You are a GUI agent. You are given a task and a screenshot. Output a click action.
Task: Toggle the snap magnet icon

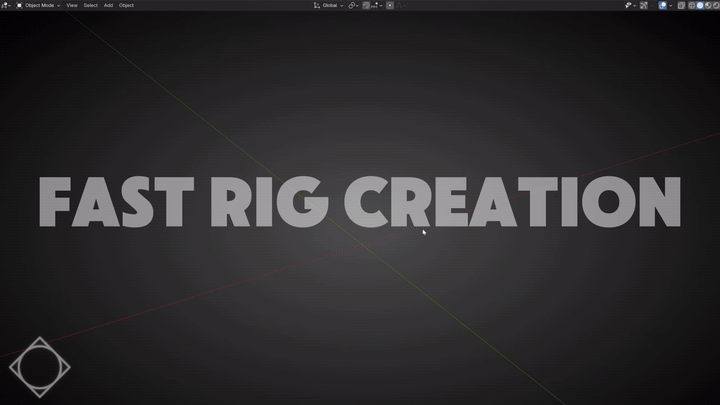pos(366,6)
